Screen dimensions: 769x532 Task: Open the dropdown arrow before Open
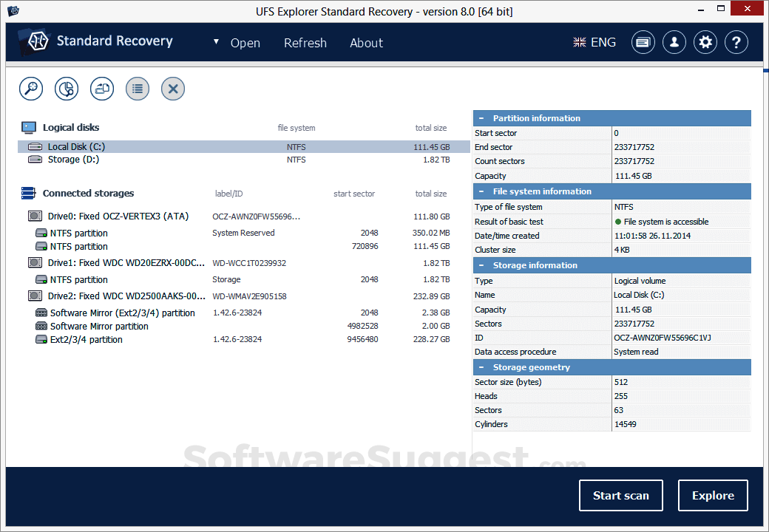[216, 42]
